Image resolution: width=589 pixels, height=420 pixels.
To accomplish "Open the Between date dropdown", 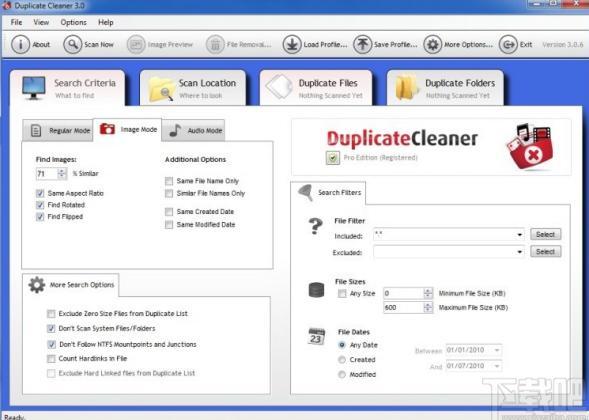I will click(x=497, y=350).
